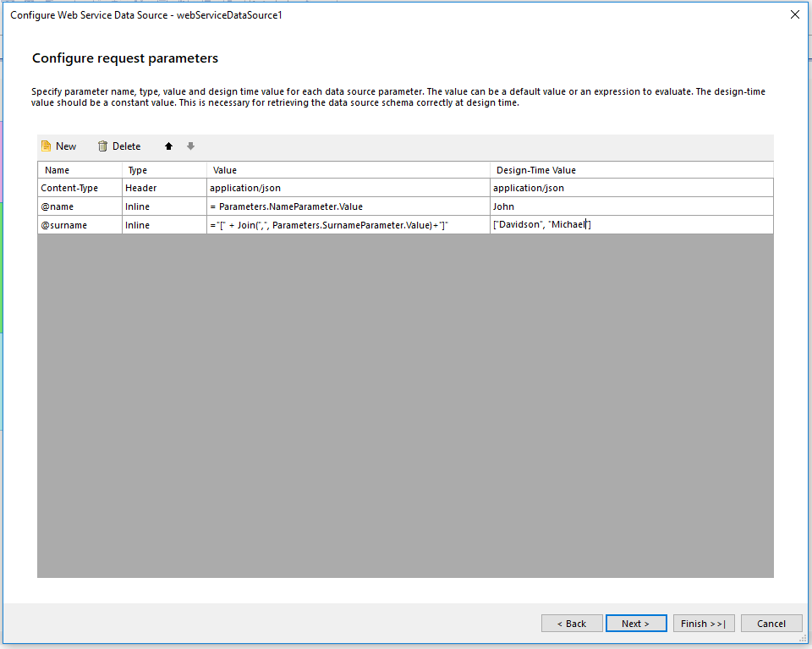Move the selected parameter down

pyautogui.click(x=190, y=146)
